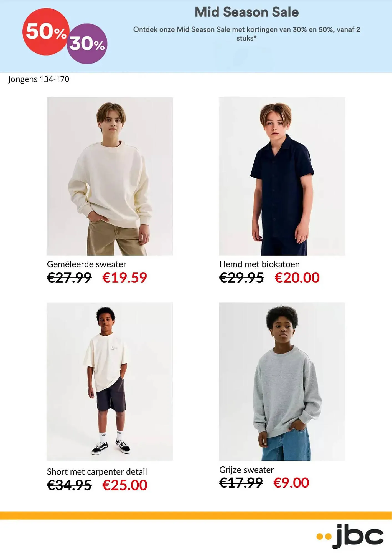This screenshot has height=555, width=392.
Task: Click the €20.00 sale price
Action: 297,278
